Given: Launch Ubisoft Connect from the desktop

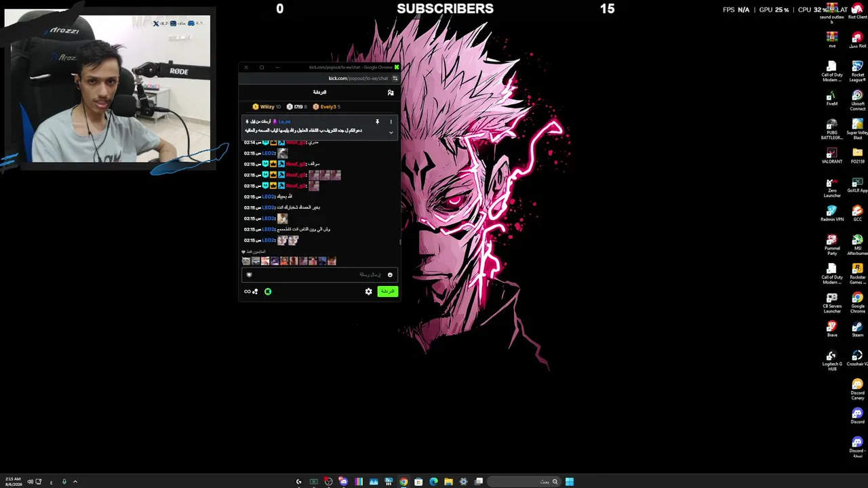Looking at the screenshot, I should click(857, 100).
